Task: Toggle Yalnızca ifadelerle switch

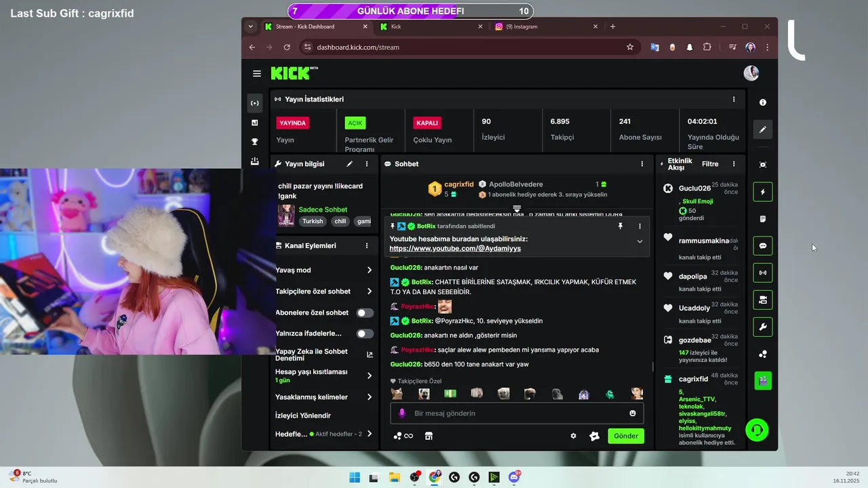Action: [x=365, y=333]
